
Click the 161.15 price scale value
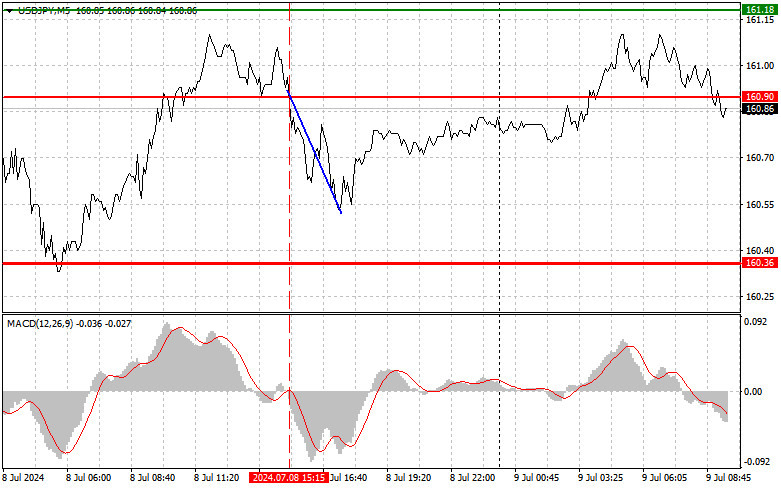[760, 19]
